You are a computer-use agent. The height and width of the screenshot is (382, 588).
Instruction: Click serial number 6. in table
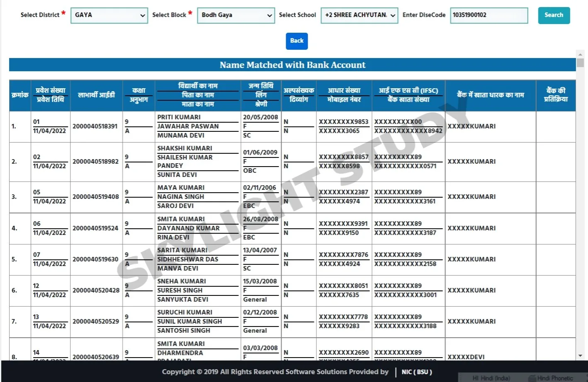(x=14, y=290)
